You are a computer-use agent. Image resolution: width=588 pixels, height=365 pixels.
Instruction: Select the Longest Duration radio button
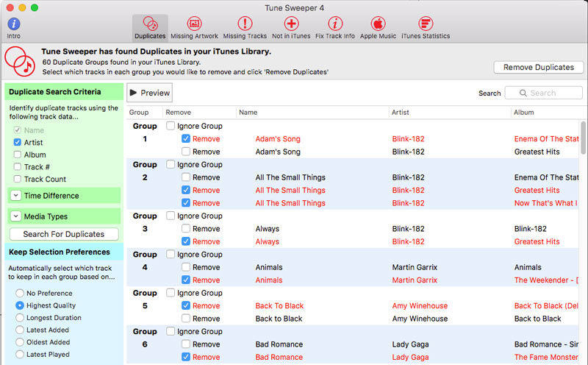20,318
